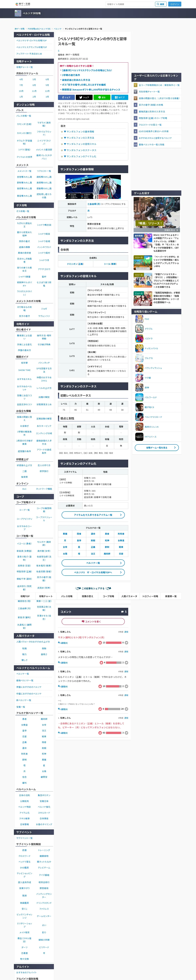
Task: Go to ペルソナ5 ザ・ロイヤル攻略TOPへ
Action: [x=93, y=572]
